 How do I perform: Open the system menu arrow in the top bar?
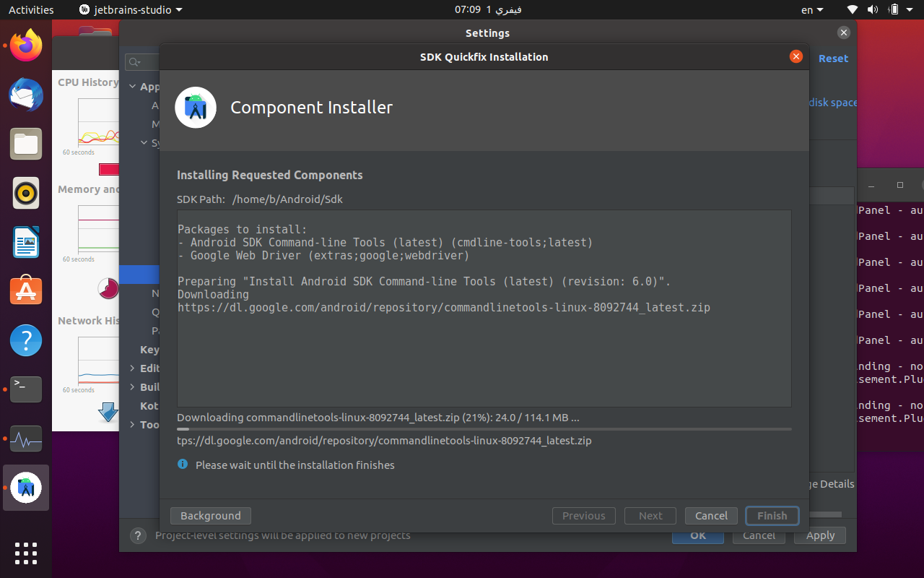point(910,9)
